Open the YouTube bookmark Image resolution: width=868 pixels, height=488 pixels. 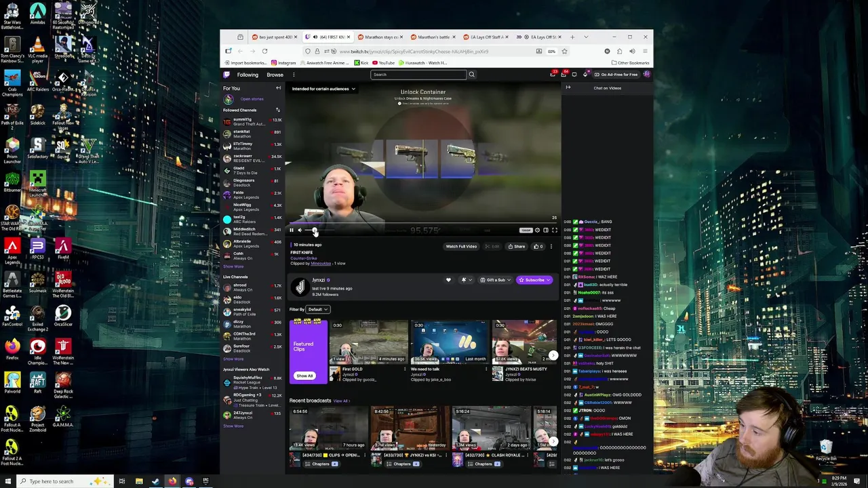tap(383, 63)
